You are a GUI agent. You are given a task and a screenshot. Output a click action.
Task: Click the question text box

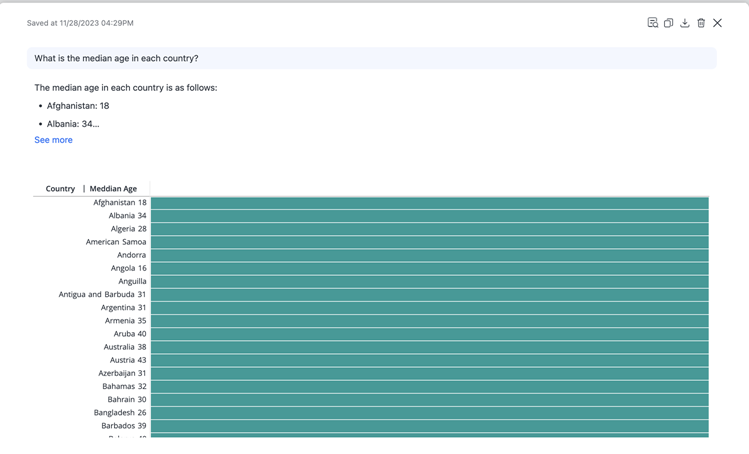point(371,58)
